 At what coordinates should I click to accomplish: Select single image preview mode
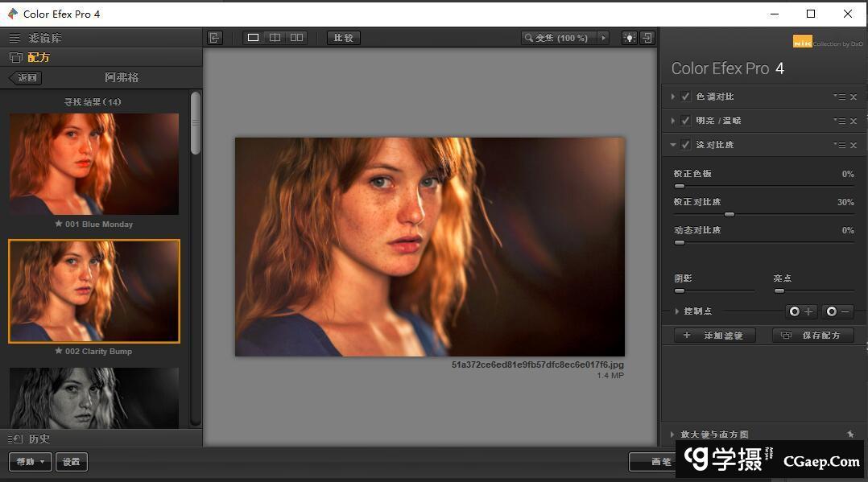253,38
